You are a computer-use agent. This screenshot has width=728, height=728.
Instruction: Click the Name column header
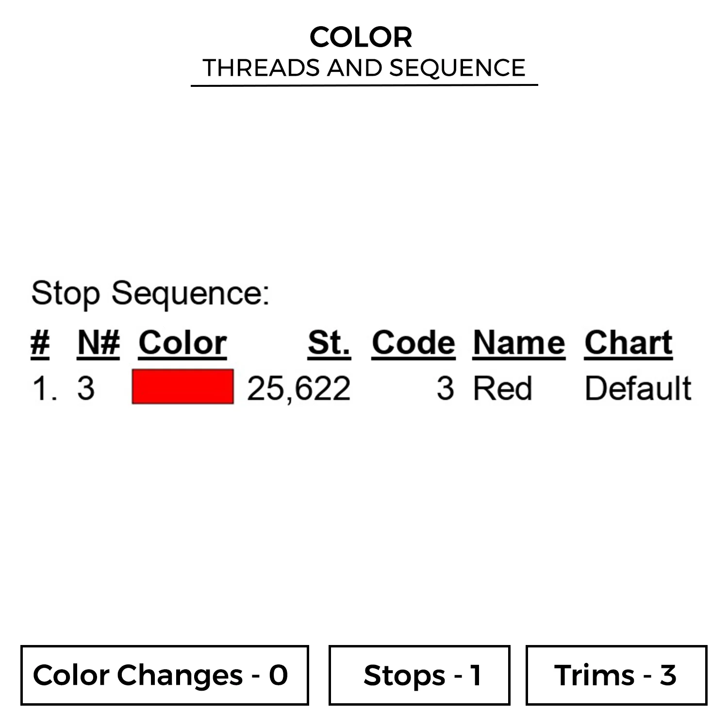(x=519, y=343)
